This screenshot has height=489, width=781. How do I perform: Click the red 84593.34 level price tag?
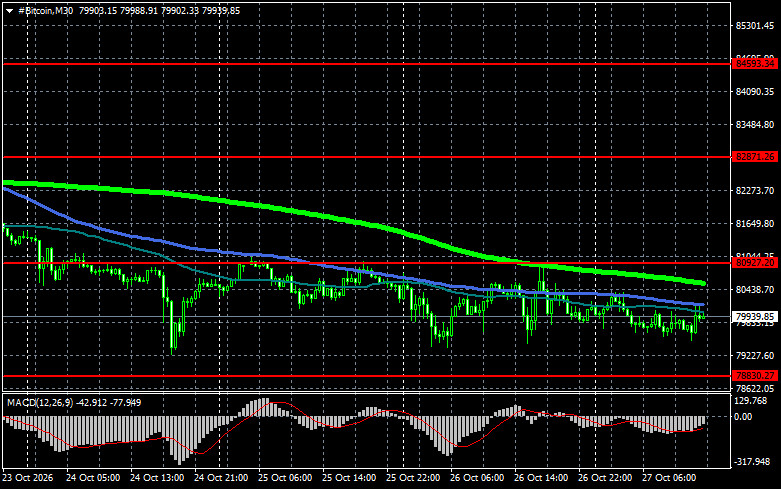click(755, 64)
